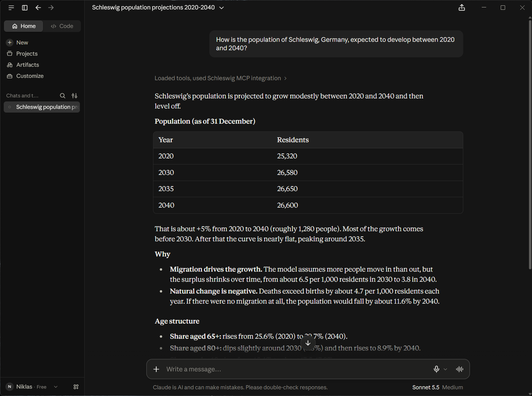Toggle the sidebar panel icon
This screenshot has height=396, width=532.
[x=25, y=8]
